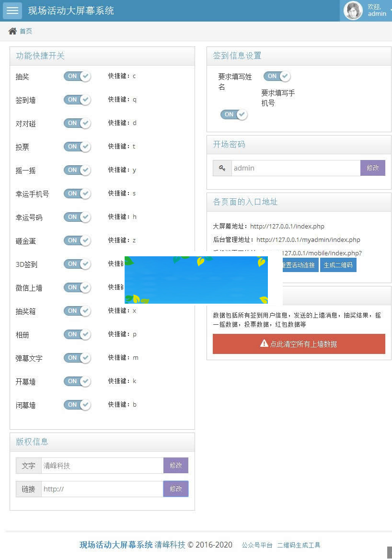The width and height of the screenshot is (392, 559).
Task: Click the http:// link input field
Action: pyautogui.click(x=102, y=489)
